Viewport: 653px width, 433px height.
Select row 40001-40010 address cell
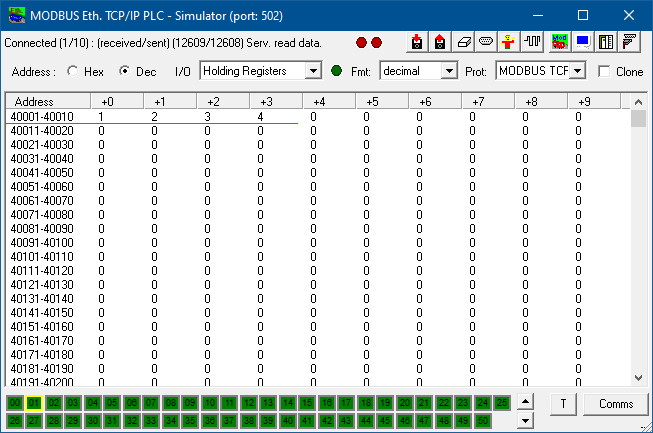pyautogui.click(x=42, y=117)
